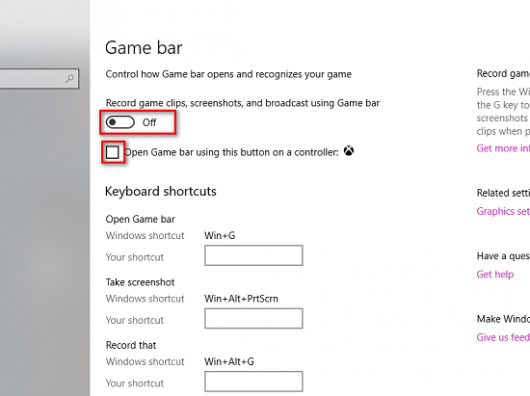The image size is (530, 396).
Task: Click the Game bar heading
Action: [x=144, y=48]
